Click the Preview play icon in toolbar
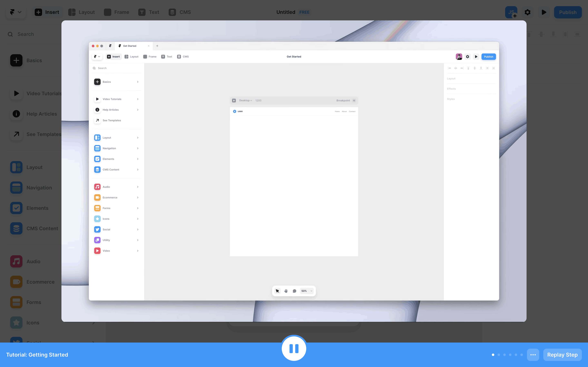The height and width of the screenshot is (367, 588). [x=544, y=12]
